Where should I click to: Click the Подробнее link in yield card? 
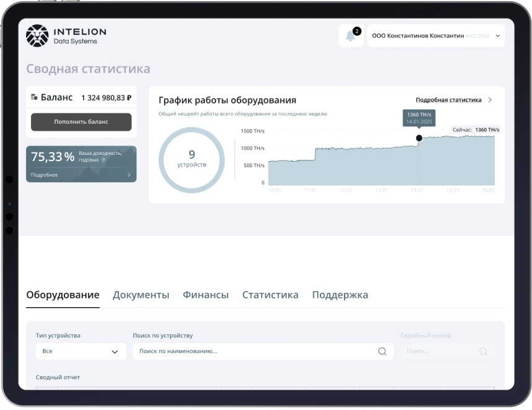click(x=45, y=175)
